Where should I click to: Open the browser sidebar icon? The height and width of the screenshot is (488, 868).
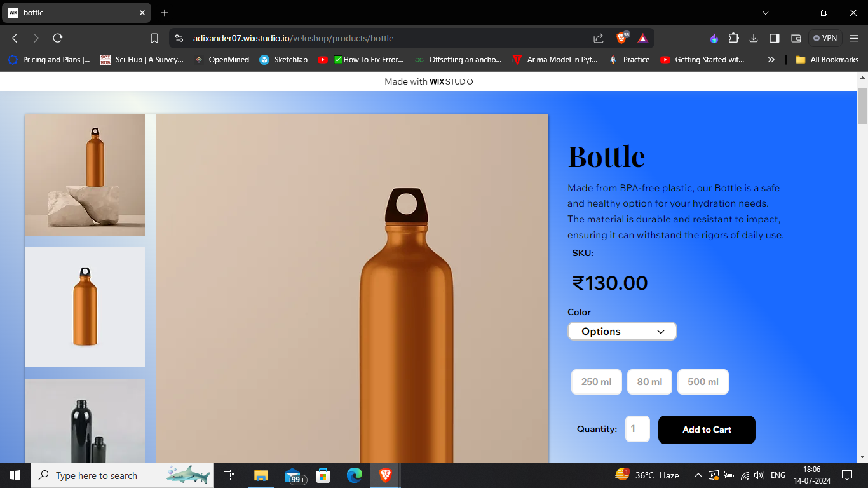coord(774,37)
